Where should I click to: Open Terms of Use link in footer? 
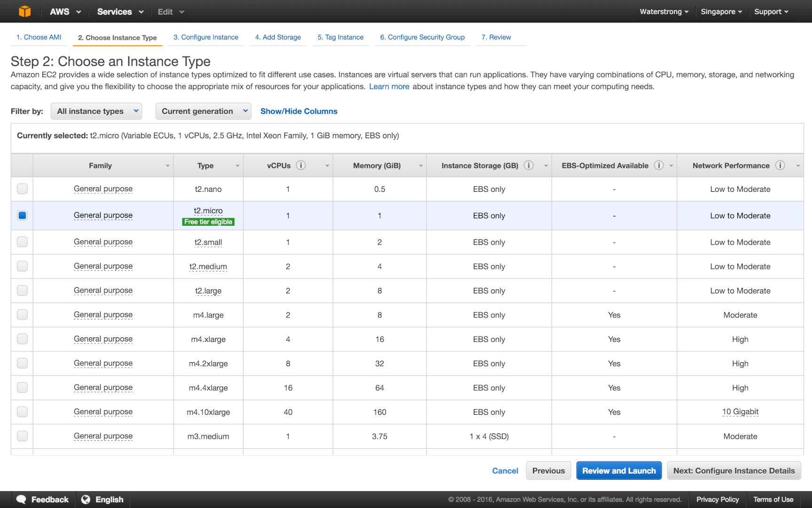point(773,500)
